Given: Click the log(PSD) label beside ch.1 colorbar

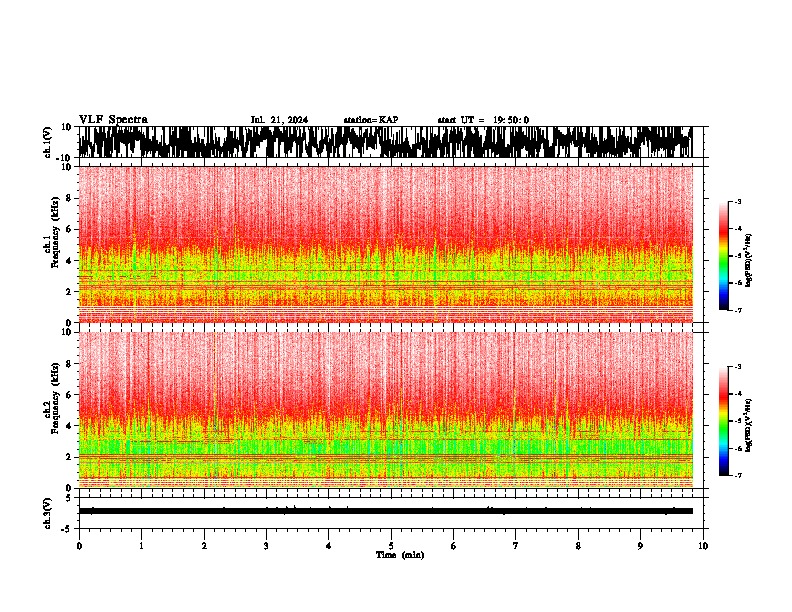Looking at the screenshot, I should click(748, 261).
